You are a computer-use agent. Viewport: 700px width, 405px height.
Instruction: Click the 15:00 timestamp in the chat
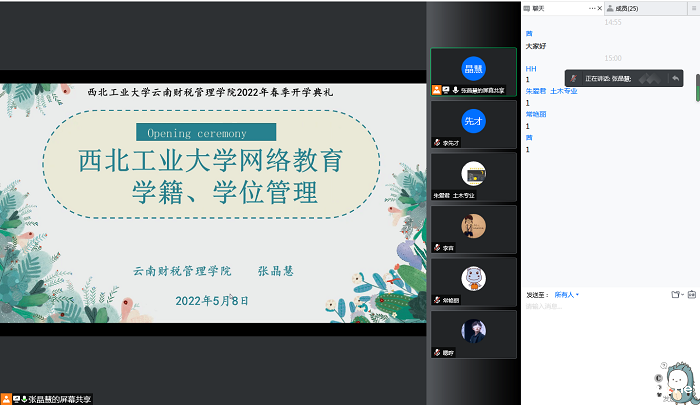click(613, 58)
